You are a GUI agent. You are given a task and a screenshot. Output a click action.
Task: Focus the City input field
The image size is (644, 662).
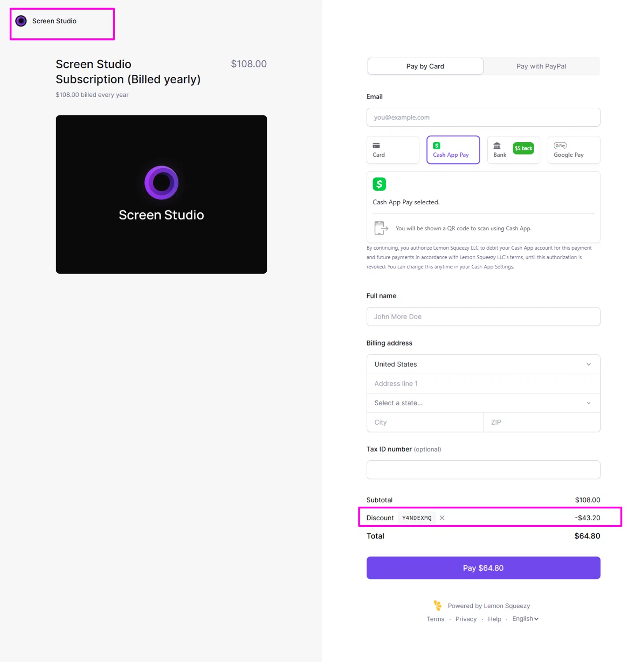coord(425,422)
